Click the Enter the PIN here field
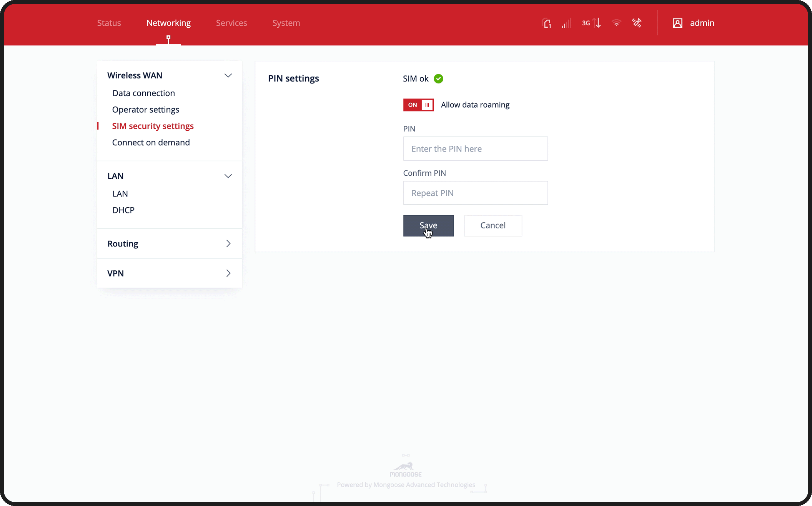Viewport: 812px width, 506px height. pos(475,148)
